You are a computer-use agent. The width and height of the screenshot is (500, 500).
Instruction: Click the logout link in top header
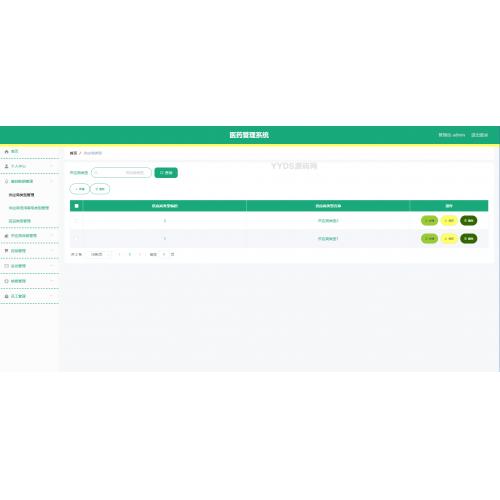tap(479, 135)
